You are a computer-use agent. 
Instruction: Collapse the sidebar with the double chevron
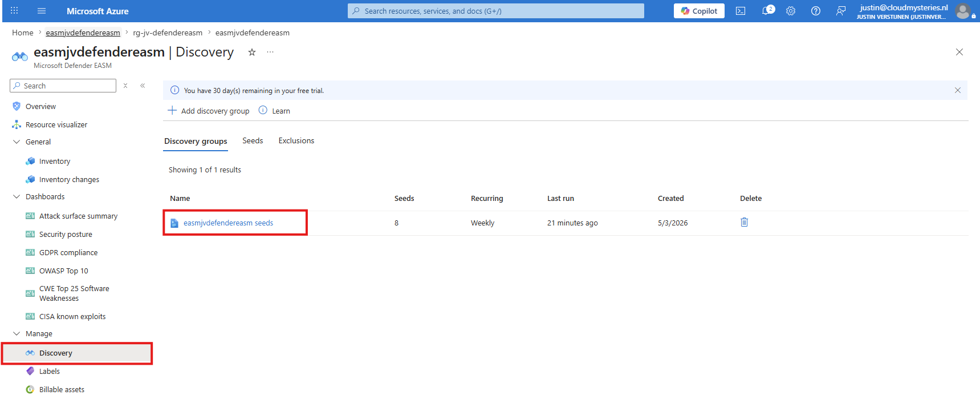(x=143, y=86)
